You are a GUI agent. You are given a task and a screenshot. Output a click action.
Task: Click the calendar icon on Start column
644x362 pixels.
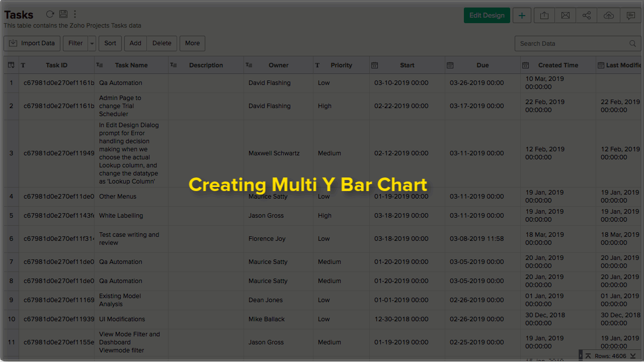374,65
